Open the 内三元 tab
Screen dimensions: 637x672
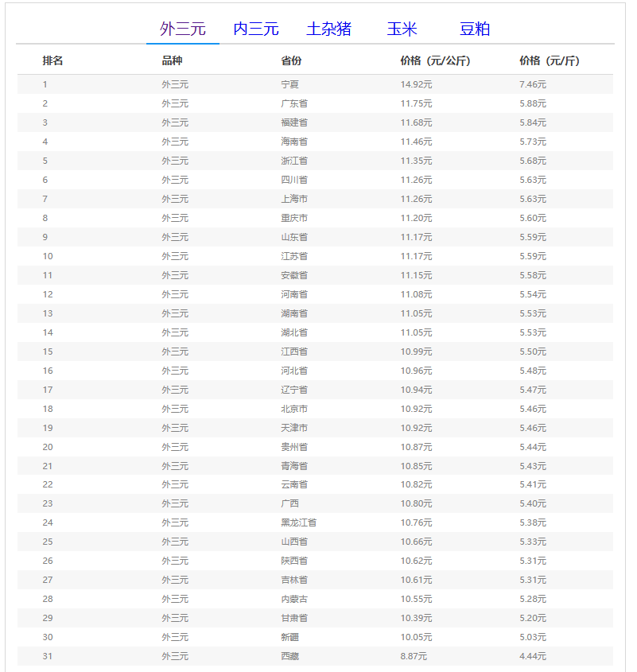(x=255, y=29)
